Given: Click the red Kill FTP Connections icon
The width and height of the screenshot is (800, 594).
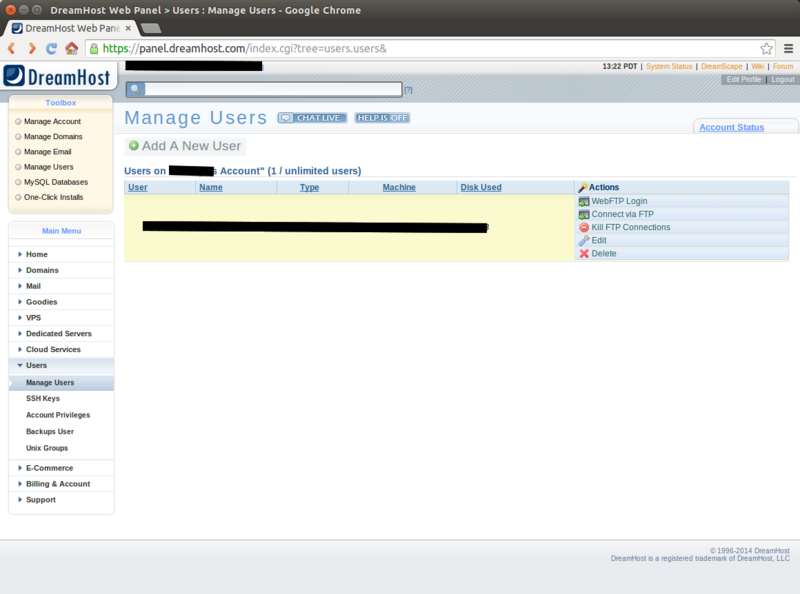Looking at the screenshot, I should [584, 228].
